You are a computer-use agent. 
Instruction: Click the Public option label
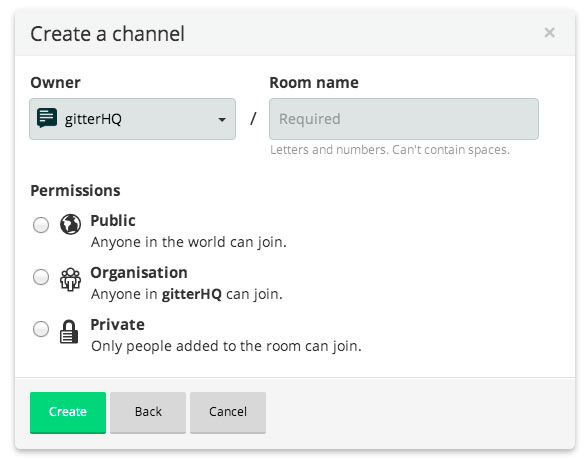pyautogui.click(x=113, y=220)
